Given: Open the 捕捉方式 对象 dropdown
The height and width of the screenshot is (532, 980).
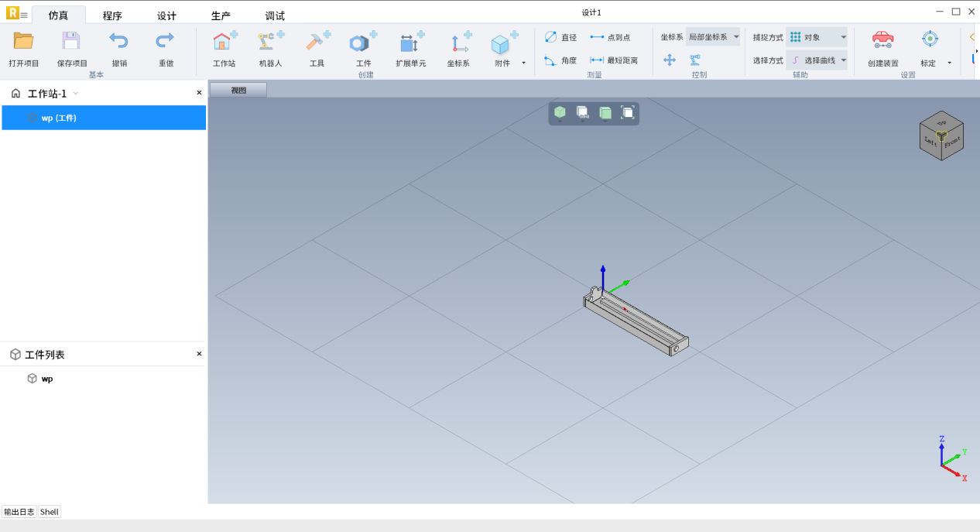Looking at the screenshot, I should 817,37.
